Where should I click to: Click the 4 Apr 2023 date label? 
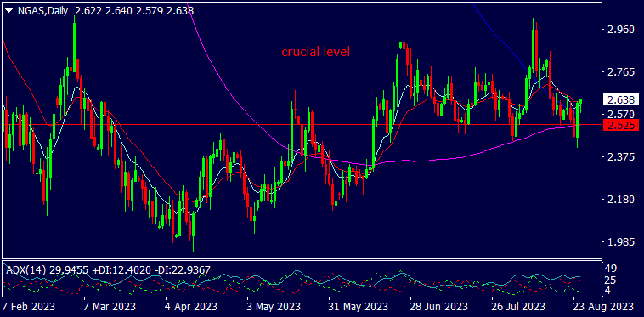click(192, 306)
